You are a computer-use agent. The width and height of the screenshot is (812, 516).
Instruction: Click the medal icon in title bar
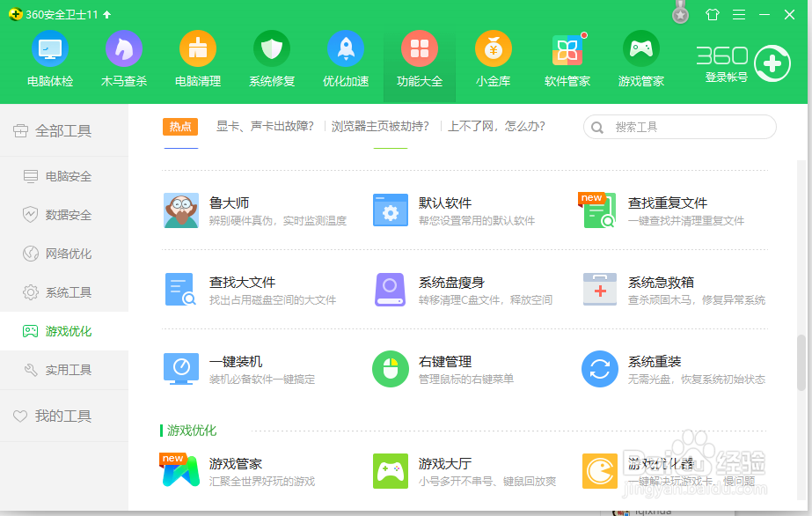click(680, 14)
